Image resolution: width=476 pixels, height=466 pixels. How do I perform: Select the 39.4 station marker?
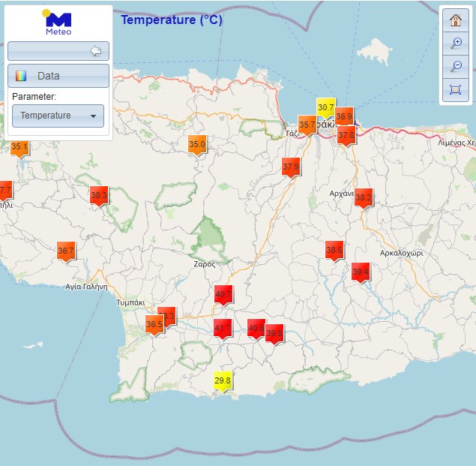361,272
